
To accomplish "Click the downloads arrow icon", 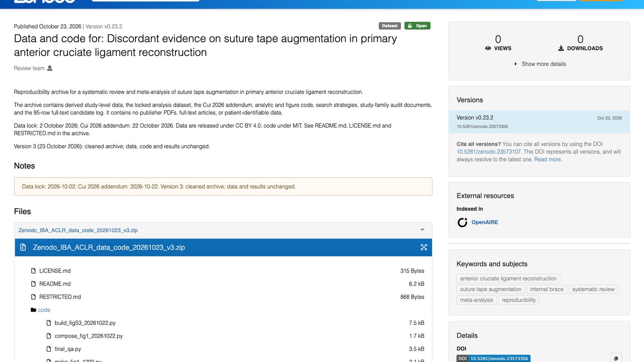I will tap(561, 48).
